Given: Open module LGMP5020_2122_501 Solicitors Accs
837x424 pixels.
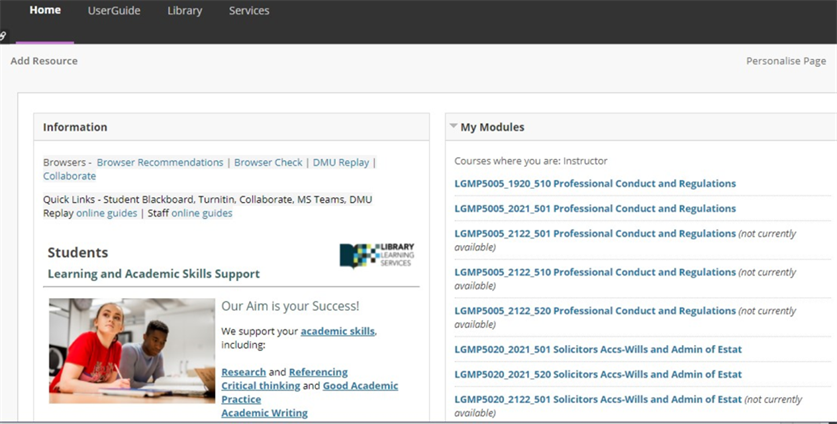Looking at the screenshot, I should pos(598,399).
